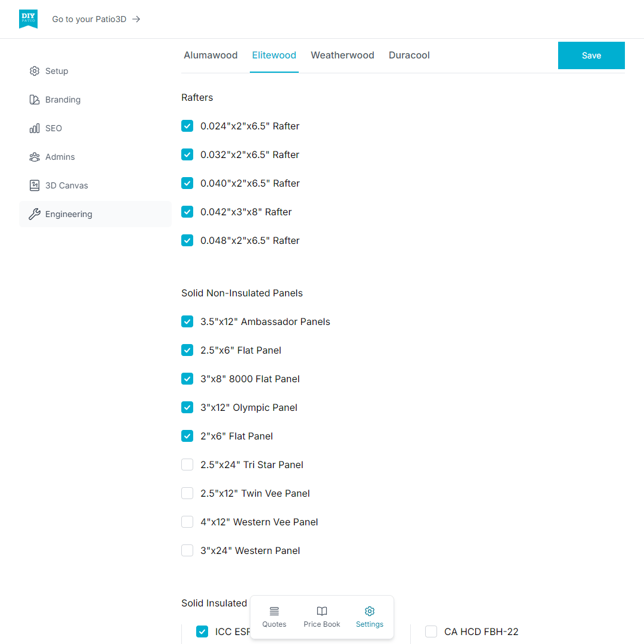Image resolution: width=644 pixels, height=644 pixels.
Task: Select the Duracool tab
Action: tap(409, 55)
